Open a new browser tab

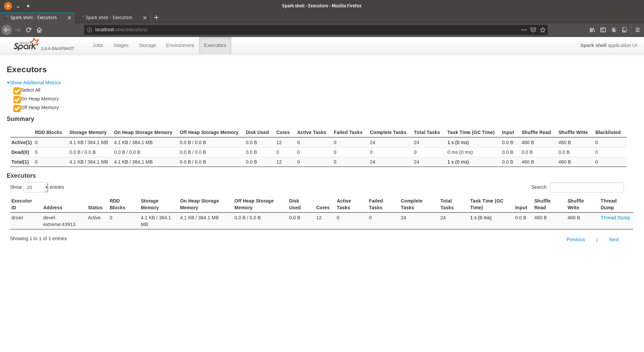(156, 17)
